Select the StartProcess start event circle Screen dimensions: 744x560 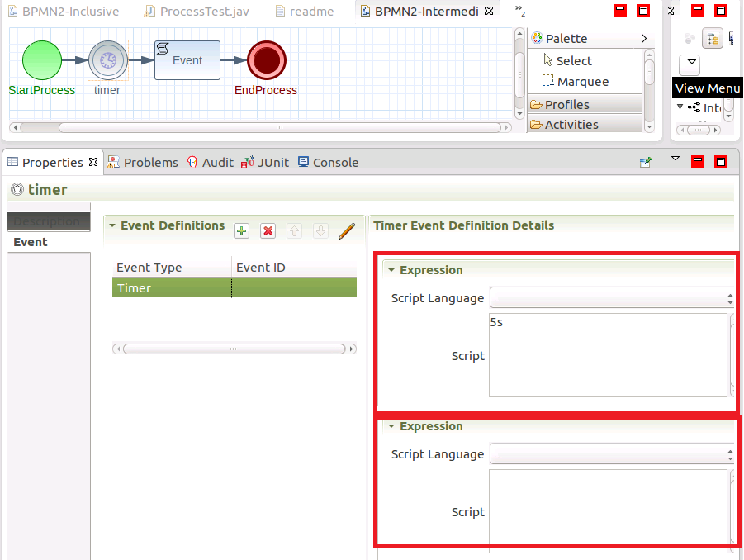[x=41, y=59]
